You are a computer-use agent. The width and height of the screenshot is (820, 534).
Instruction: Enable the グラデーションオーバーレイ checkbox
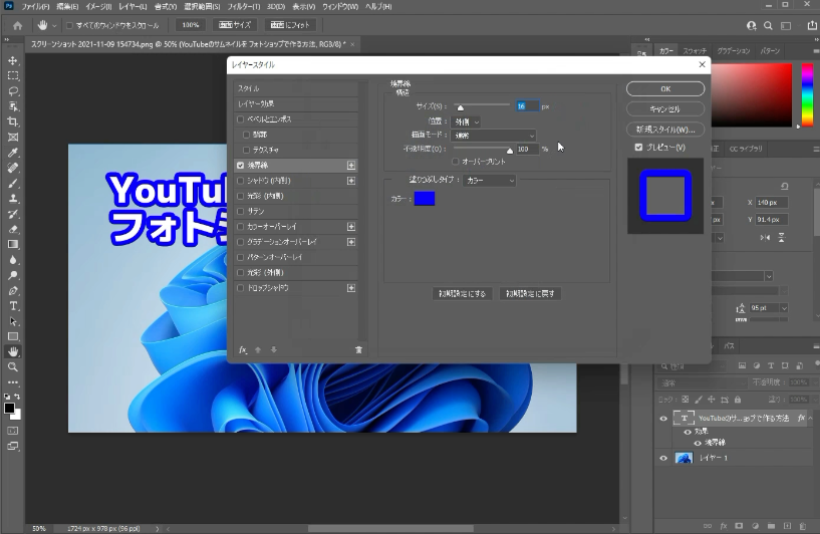[241, 242]
